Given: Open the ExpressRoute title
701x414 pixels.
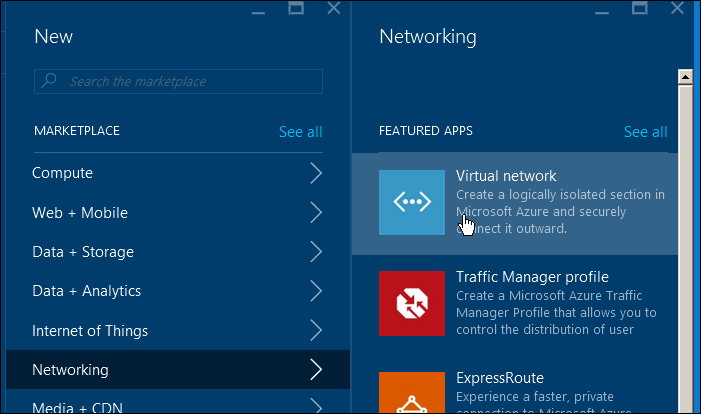Looking at the screenshot, I should [500, 378].
